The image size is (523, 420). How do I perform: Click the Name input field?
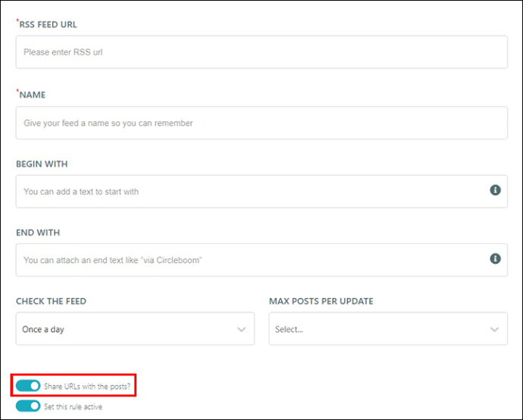pos(261,123)
